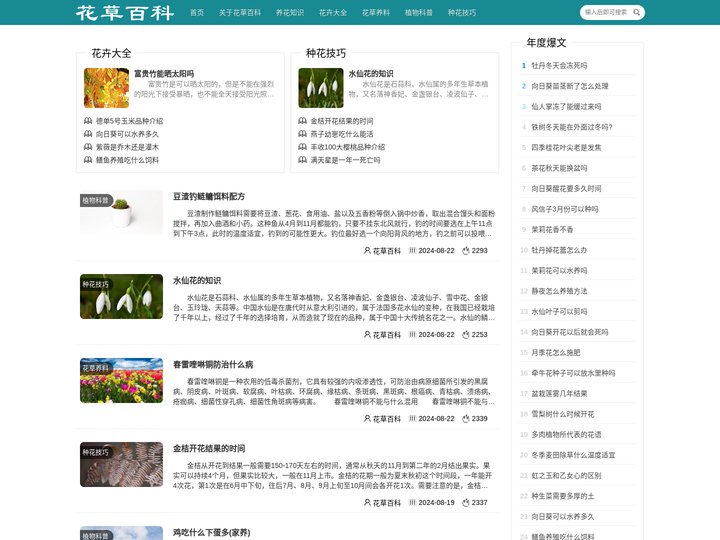Click calendar icon under 春雷喹啉铜防治什么病 article
Viewport: 720px width, 540px height.
(x=412, y=418)
